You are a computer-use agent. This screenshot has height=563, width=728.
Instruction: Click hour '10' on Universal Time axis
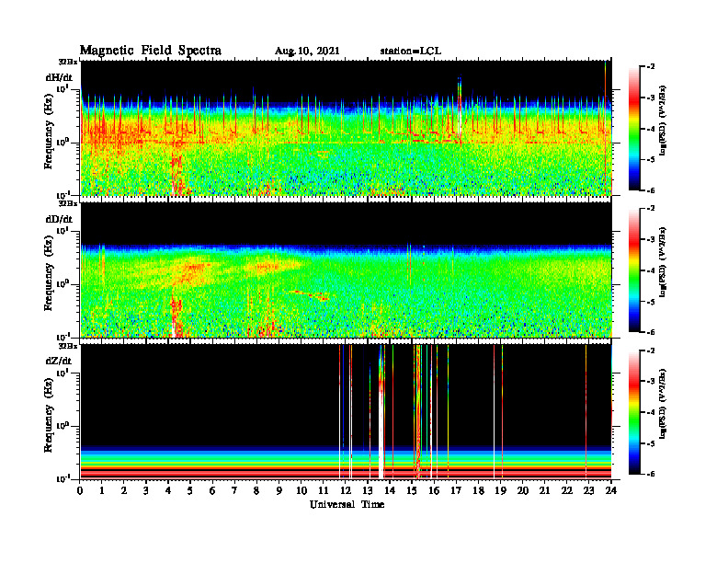tap(301, 490)
